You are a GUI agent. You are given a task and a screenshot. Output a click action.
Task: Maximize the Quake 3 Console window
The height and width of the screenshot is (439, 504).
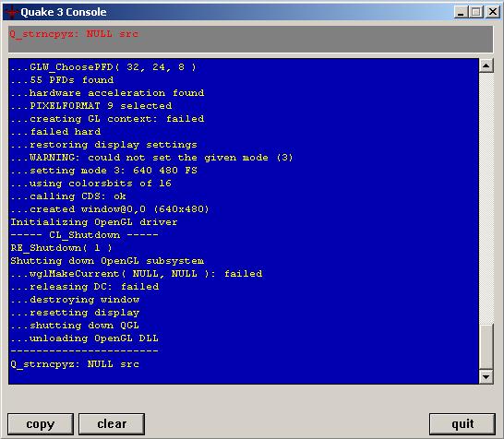[x=476, y=12]
